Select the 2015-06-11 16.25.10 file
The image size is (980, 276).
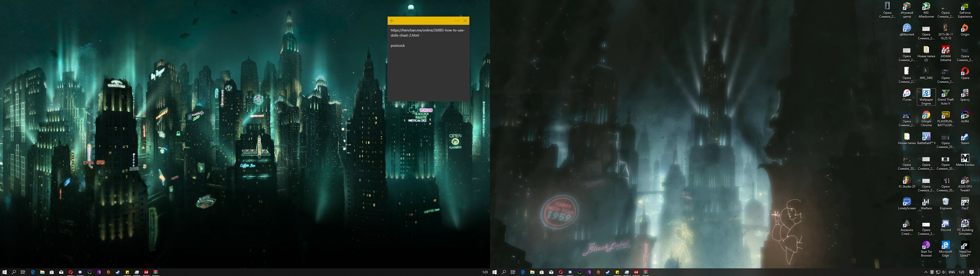pos(946,32)
